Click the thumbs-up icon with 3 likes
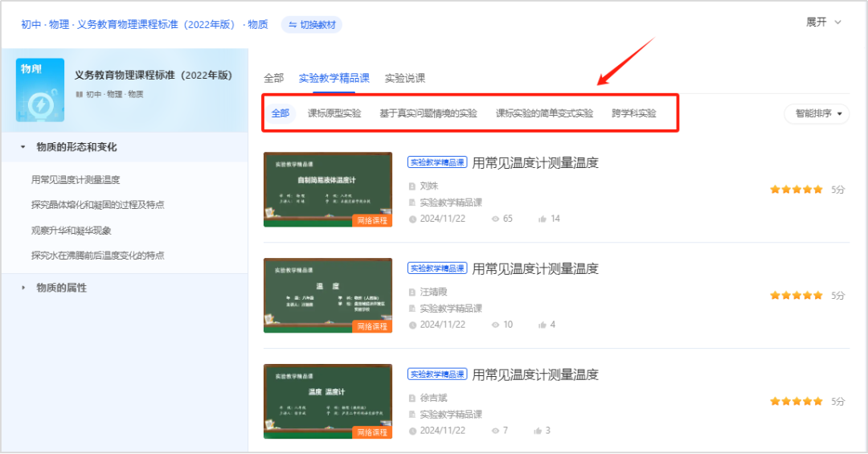The image size is (868, 454). pos(538,430)
